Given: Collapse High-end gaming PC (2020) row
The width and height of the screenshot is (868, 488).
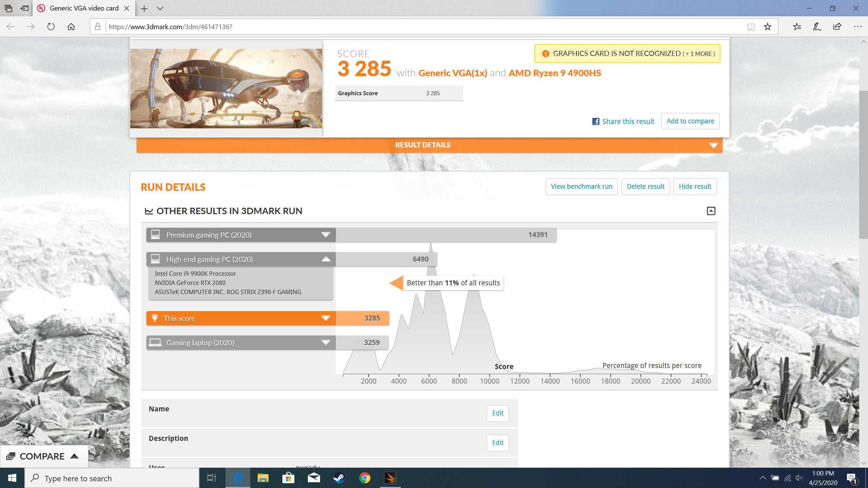Looking at the screenshot, I should click(325, 259).
